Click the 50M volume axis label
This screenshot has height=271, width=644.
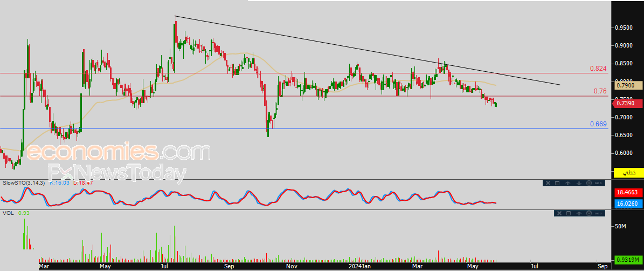(619, 227)
